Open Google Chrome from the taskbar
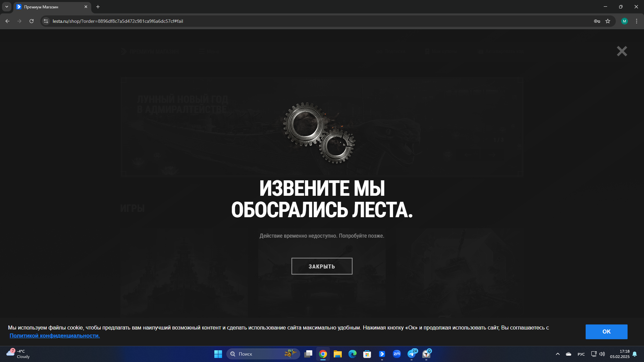 click(323, 354)
